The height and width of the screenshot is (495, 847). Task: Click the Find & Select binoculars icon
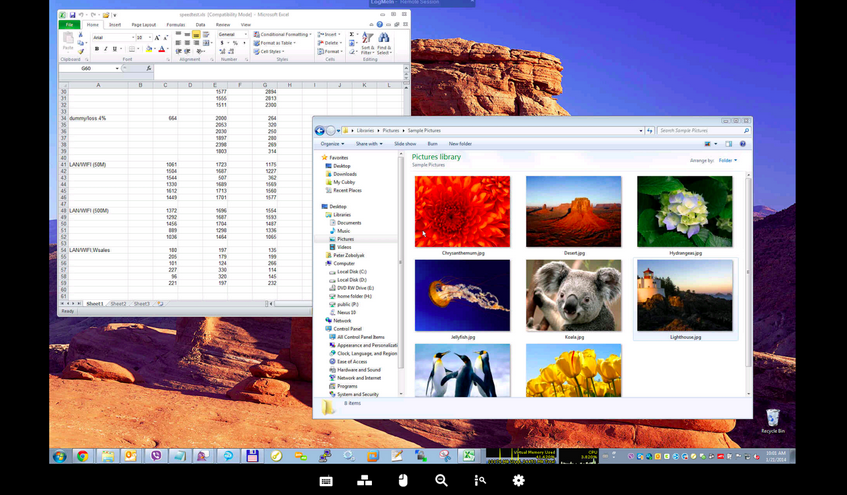click(x=383, y=39)
